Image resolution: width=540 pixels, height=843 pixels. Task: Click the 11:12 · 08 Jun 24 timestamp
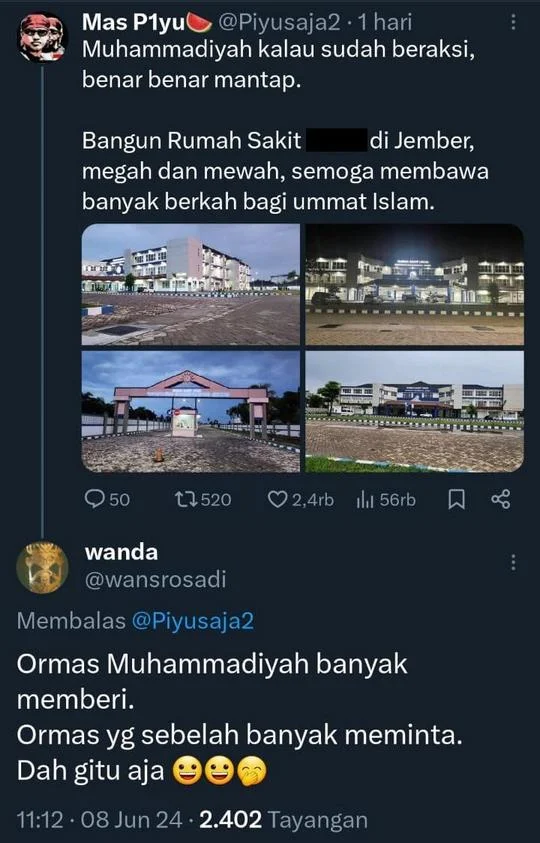coord(100,820)
